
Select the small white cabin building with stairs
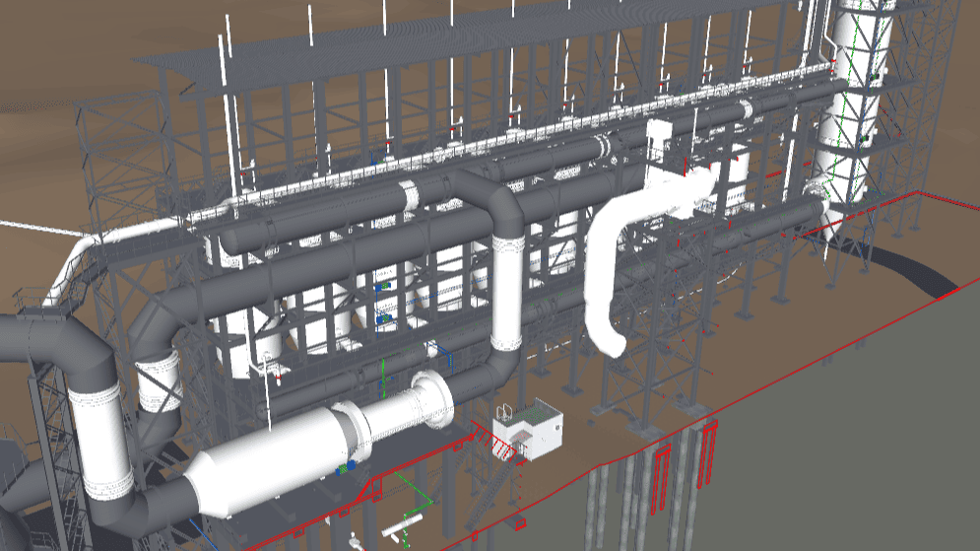click(528, 431)
